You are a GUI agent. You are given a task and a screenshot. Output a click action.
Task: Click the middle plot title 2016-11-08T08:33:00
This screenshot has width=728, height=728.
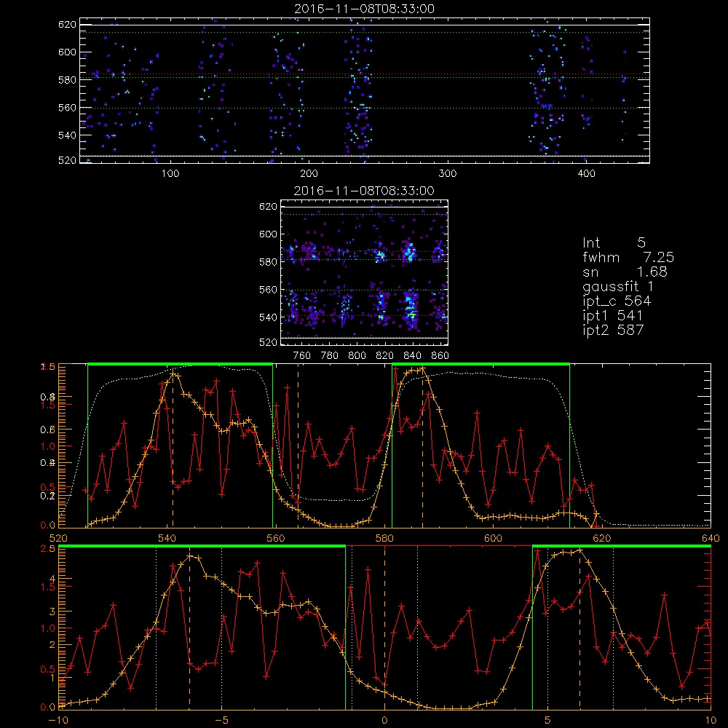[x=364, y=191]
